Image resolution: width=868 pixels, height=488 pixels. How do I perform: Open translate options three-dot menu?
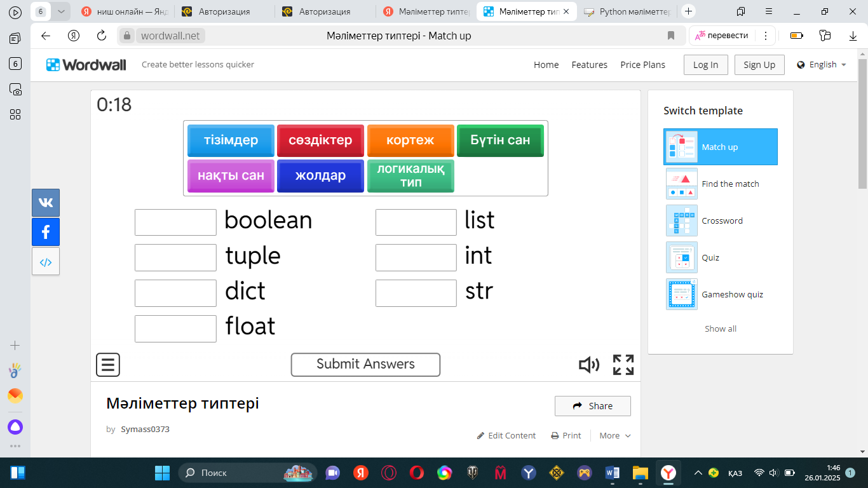tap(766, 36)
